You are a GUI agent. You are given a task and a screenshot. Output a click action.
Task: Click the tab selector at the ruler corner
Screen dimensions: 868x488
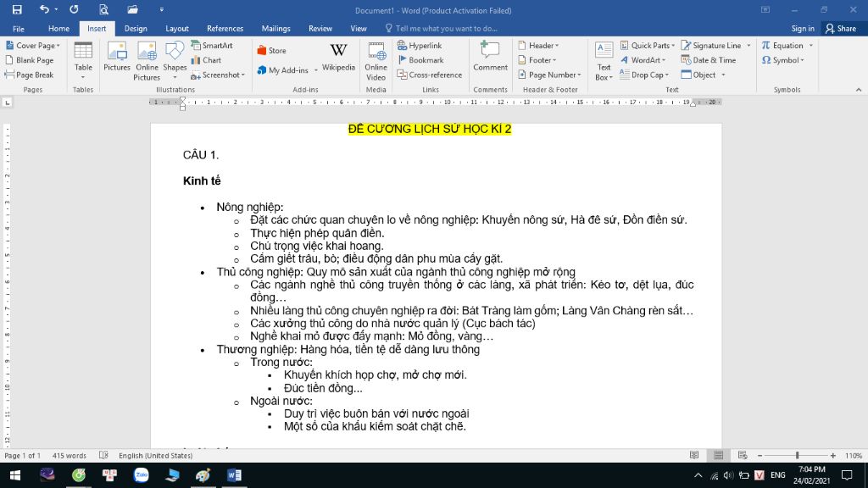point(7,103)
